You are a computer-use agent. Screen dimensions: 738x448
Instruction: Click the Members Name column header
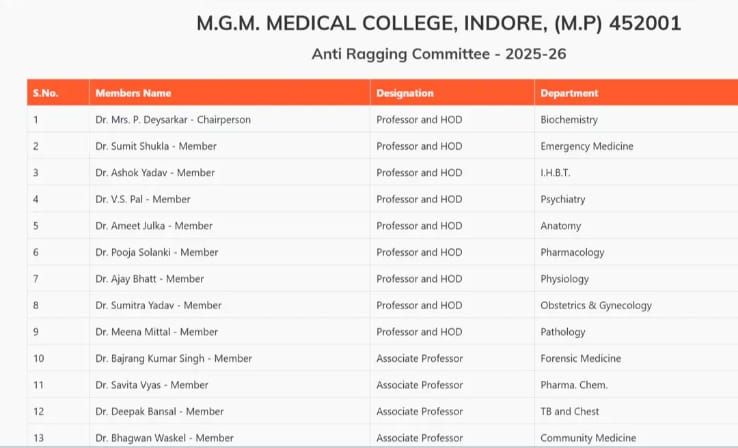pyautogui.click(x=133, y=93)
